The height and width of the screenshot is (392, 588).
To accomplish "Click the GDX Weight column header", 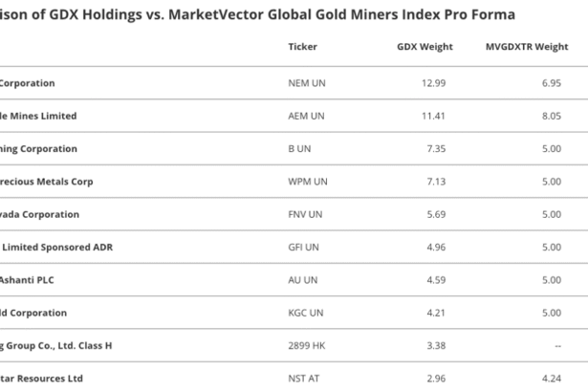I will point(425,46).
